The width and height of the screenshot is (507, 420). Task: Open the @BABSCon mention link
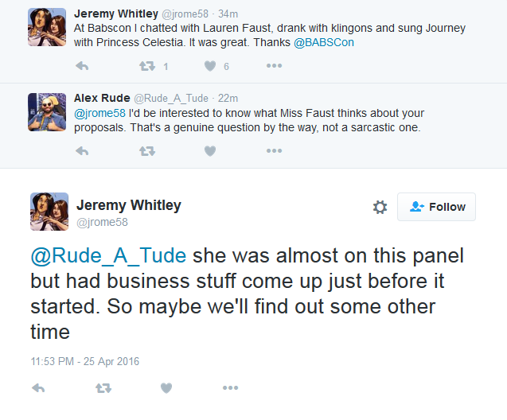coord(324,42)
